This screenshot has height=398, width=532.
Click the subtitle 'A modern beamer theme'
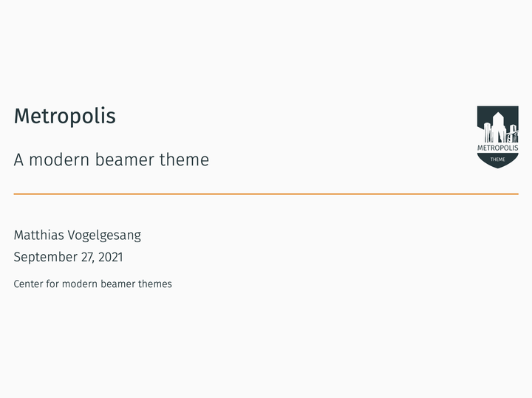point(111,159)
